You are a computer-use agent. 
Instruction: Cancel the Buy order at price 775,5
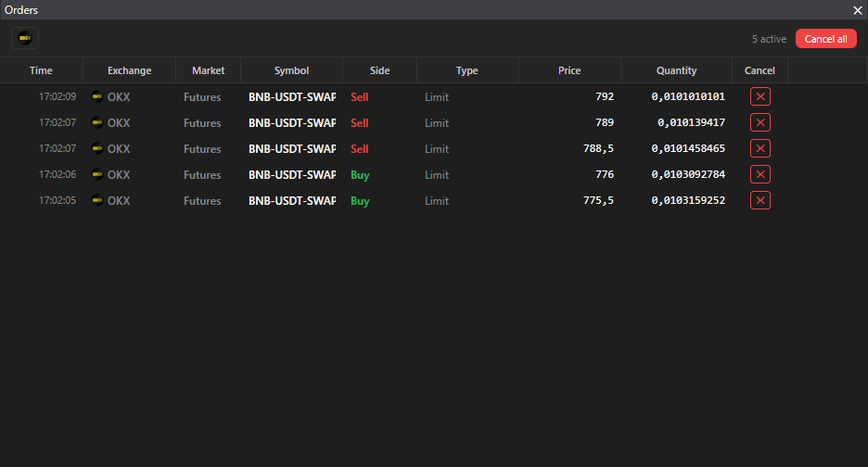pos(760,200)
